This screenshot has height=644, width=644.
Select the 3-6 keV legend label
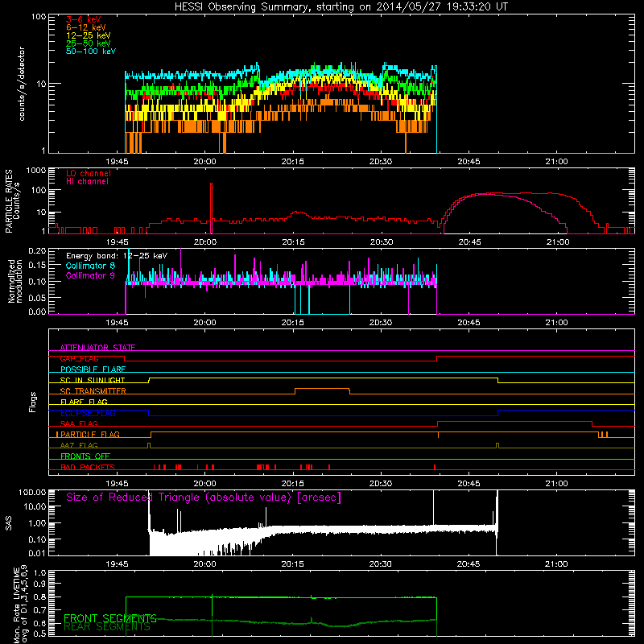click(84, 19)
